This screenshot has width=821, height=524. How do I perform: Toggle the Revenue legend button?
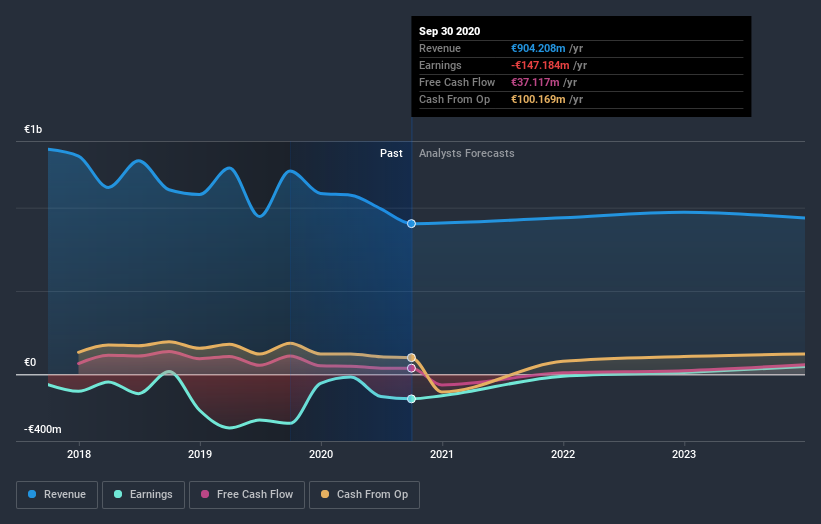[x=57, y=495]
